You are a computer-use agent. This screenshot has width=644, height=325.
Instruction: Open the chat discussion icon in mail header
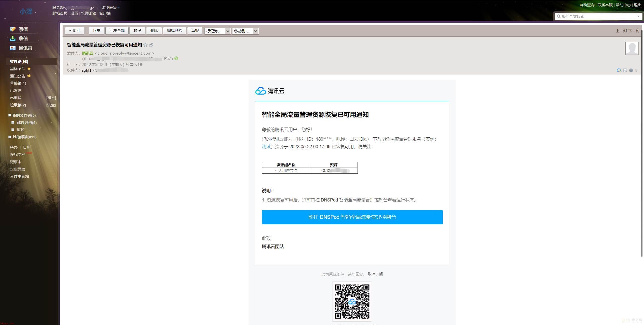pyautogui.click(x=619, y=70)
